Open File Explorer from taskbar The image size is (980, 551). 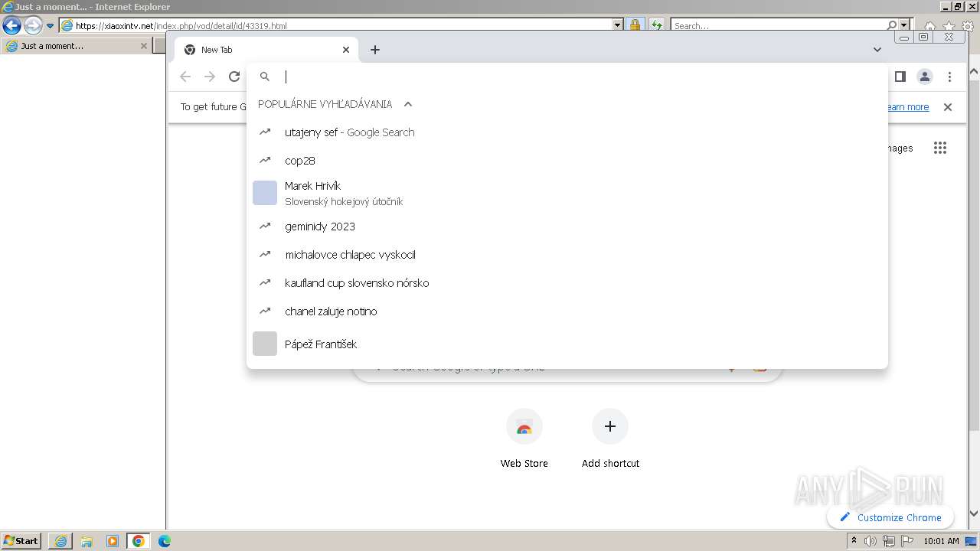tap(87, 541)
